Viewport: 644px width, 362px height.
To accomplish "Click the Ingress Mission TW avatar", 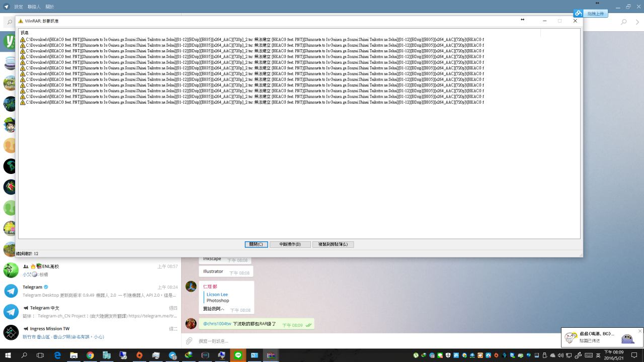I will click(11, 332).
